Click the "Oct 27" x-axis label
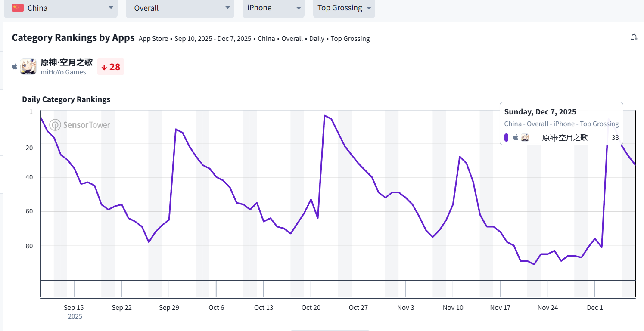 pyautogui.click(x=358, y=308)
